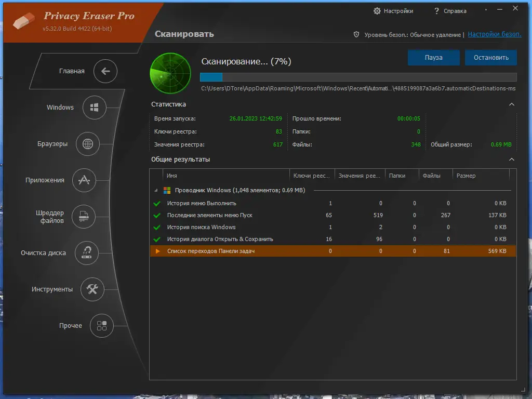This screenshot has width=532, height=399.
Task: Click the checkmark next to История меню Выполнить
Action: (x=157, y=204)
